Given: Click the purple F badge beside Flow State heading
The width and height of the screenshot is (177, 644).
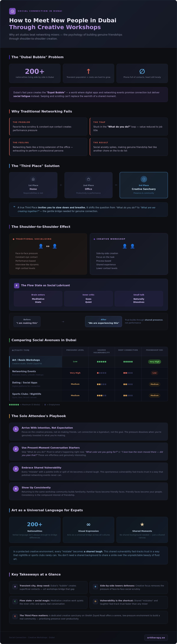Looking at the screenshot, I should tap(17, 286).
